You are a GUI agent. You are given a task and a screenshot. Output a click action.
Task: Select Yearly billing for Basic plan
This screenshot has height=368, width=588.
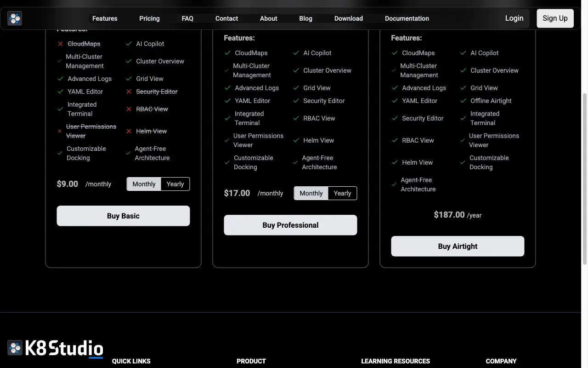coord(175,184)
